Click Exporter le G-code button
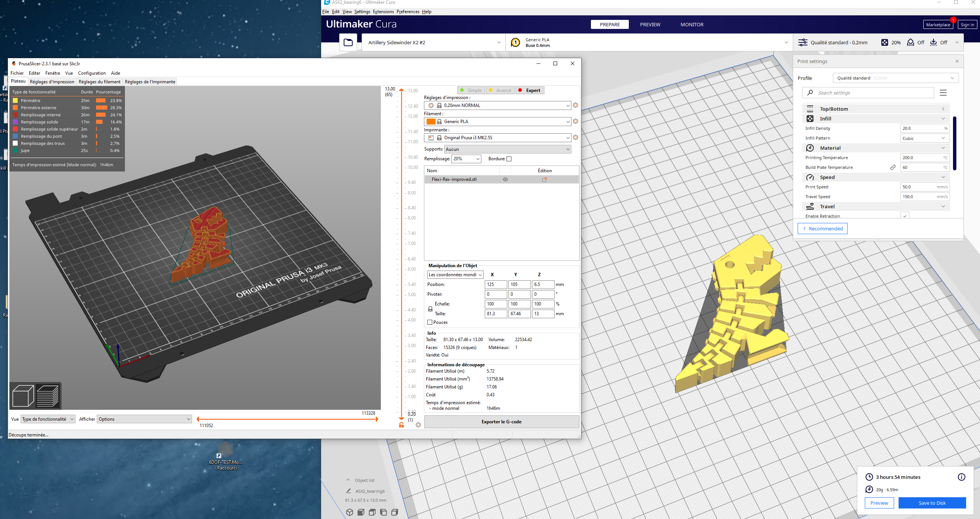This screenshot has height=519, width=980. click(x=501, y=421)
